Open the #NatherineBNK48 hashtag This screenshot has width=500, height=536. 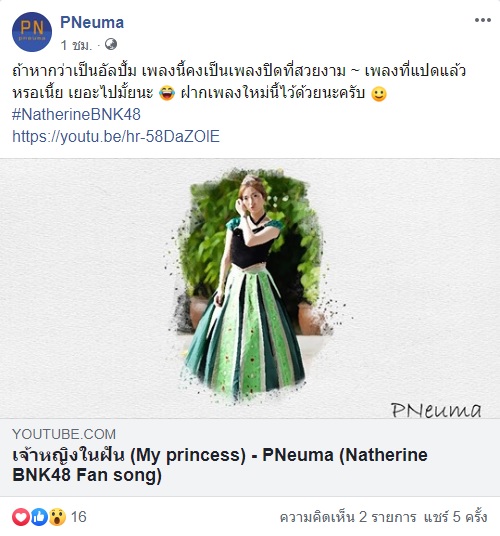tap(76, 115)
